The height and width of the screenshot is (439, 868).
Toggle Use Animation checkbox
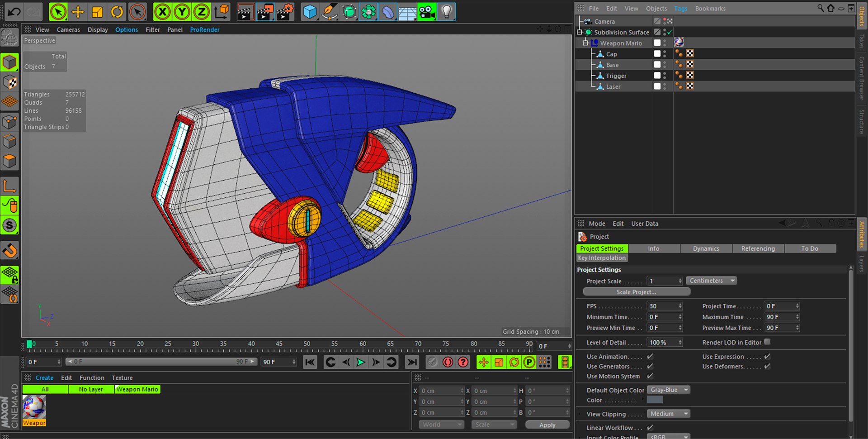click(x=650, y=357)
